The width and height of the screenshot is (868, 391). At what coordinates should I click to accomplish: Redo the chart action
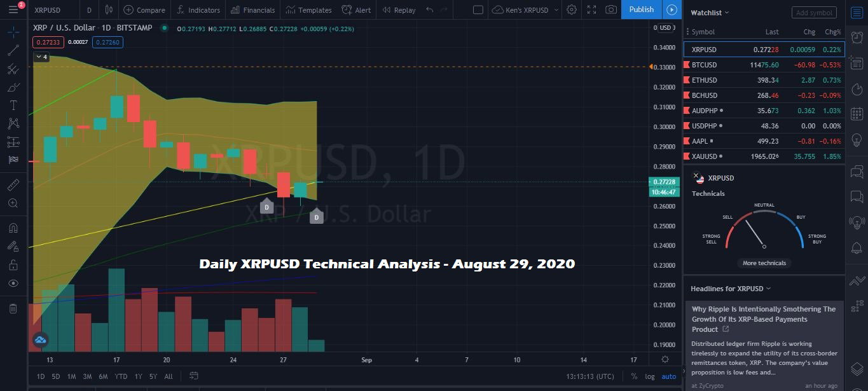[446, 10]
